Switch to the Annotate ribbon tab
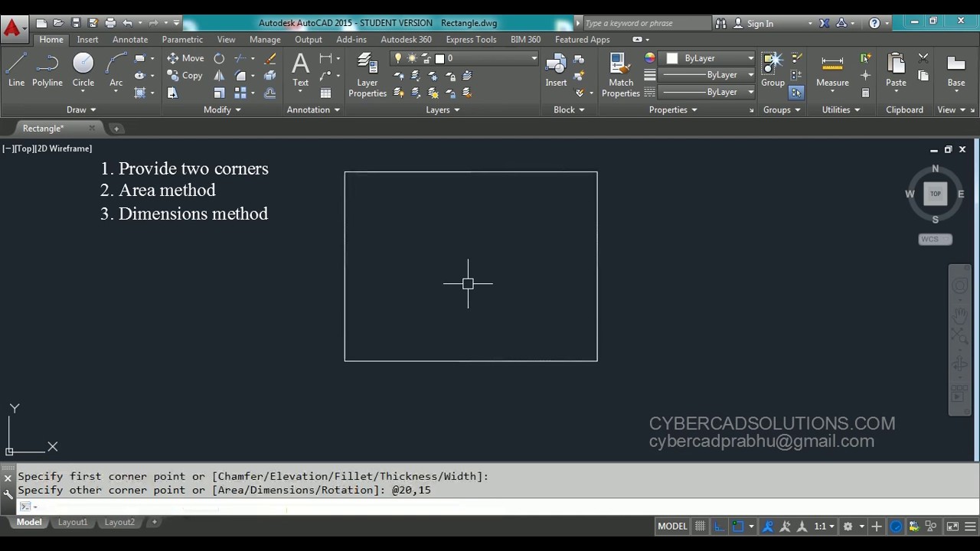This screenshot has width=980, height=551. point(130,39)
